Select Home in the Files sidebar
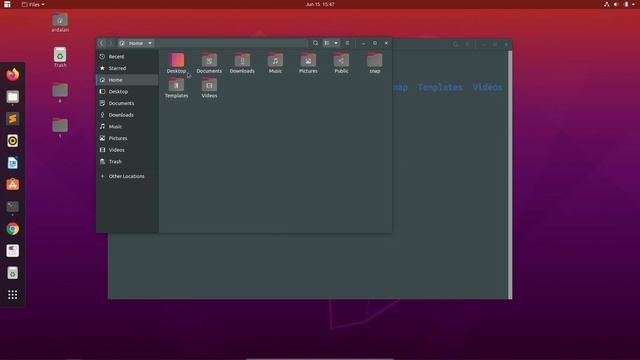The width and height of the screenshot is (640, 360). coord(127,80)
